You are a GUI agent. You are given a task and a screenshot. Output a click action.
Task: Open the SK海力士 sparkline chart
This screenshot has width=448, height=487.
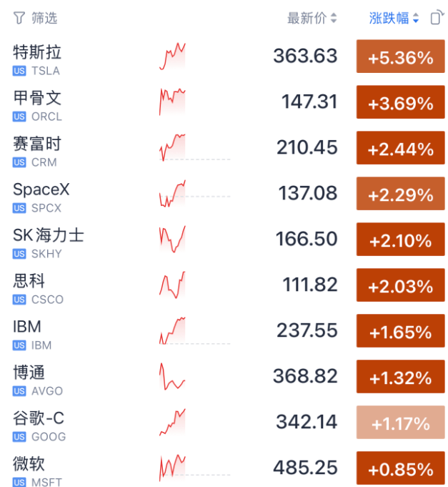[x=172, y=239]
